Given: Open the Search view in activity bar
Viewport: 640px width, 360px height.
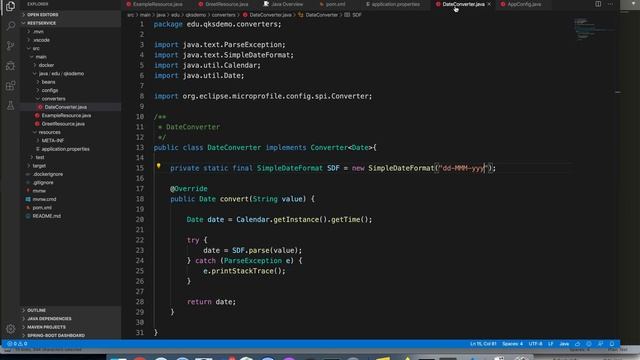Looking at the screenshot, I should click(x=10, y=26).
